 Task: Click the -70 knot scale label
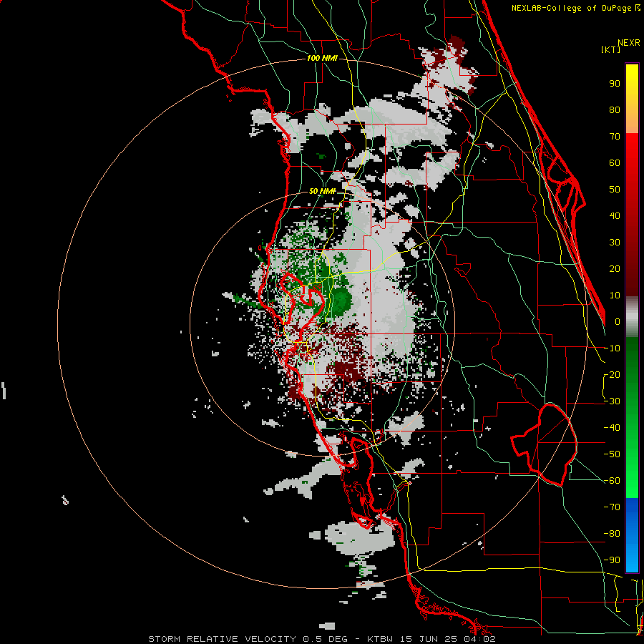click(612, 507)
